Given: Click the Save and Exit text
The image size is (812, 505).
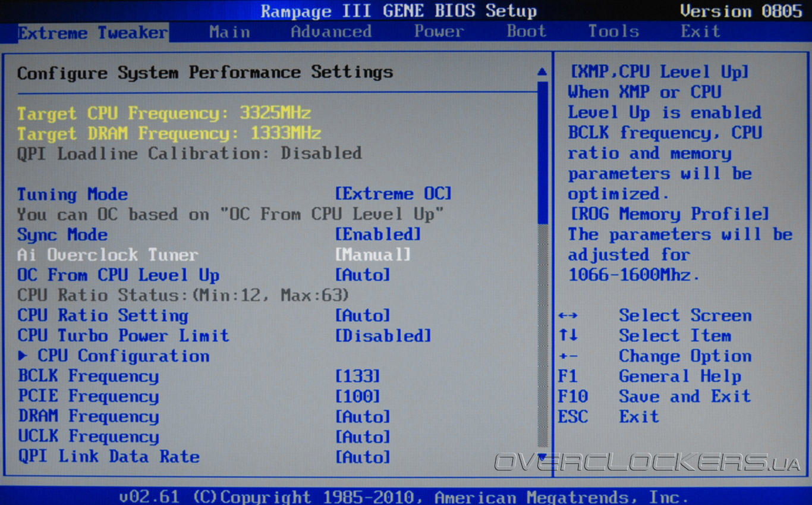Looking at the screenshot, I should (685, 396).
